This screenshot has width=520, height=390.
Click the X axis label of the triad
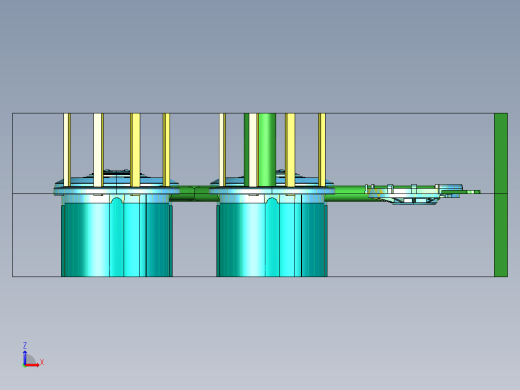(42, 362)
